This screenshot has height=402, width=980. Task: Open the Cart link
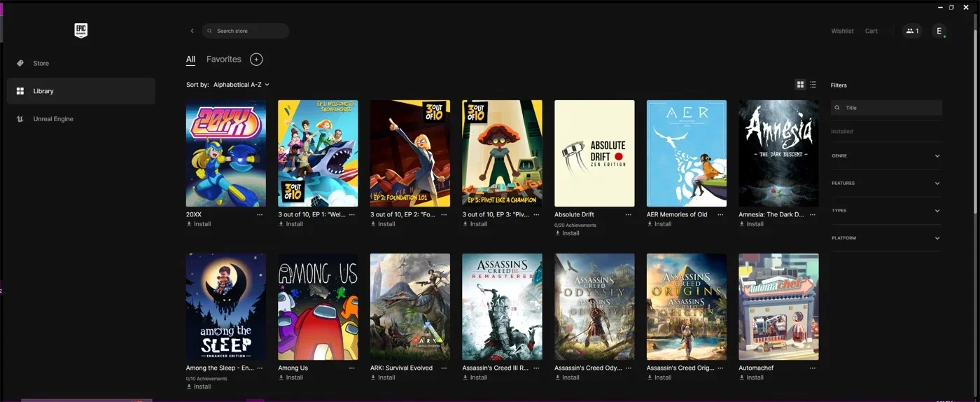871,31
